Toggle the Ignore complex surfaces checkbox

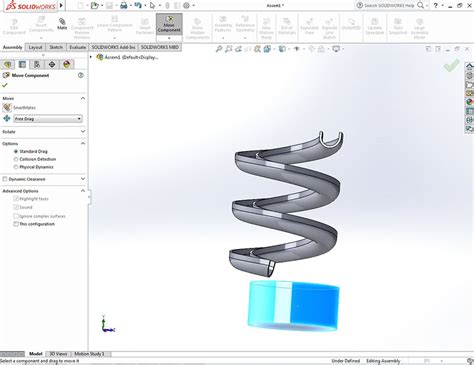16,216
